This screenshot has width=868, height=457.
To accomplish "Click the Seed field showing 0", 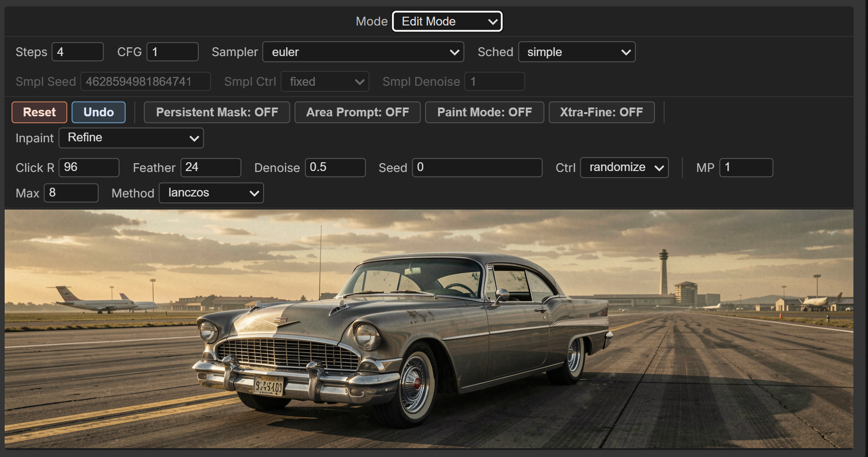I will click(477, 167).
